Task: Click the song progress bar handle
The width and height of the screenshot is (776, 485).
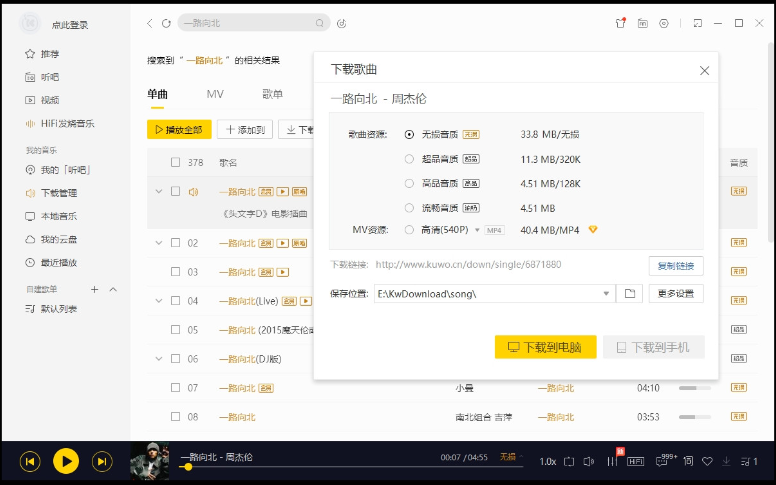Action: 188,466
